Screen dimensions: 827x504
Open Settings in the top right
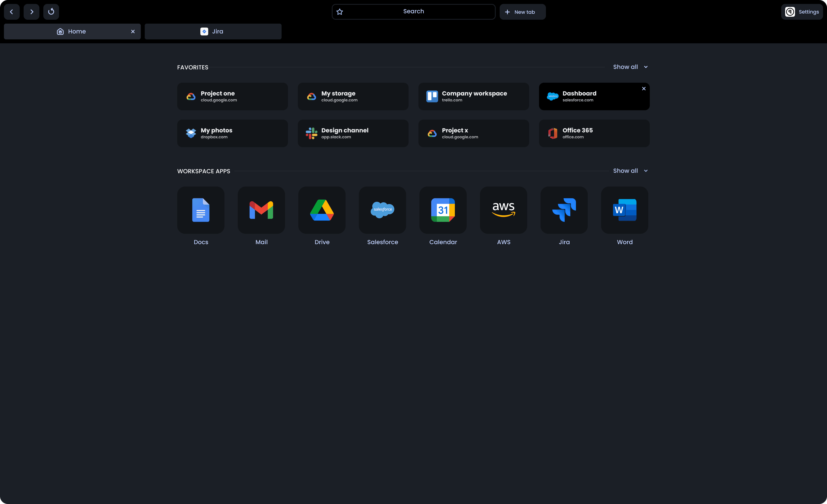[802, 12]
